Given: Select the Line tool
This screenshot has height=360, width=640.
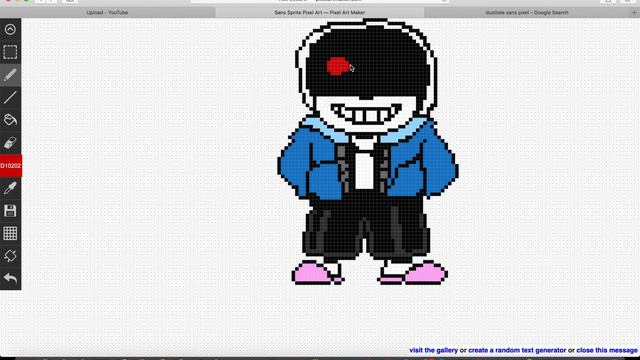Looking at the screenshot, I should tap(10, 98).
